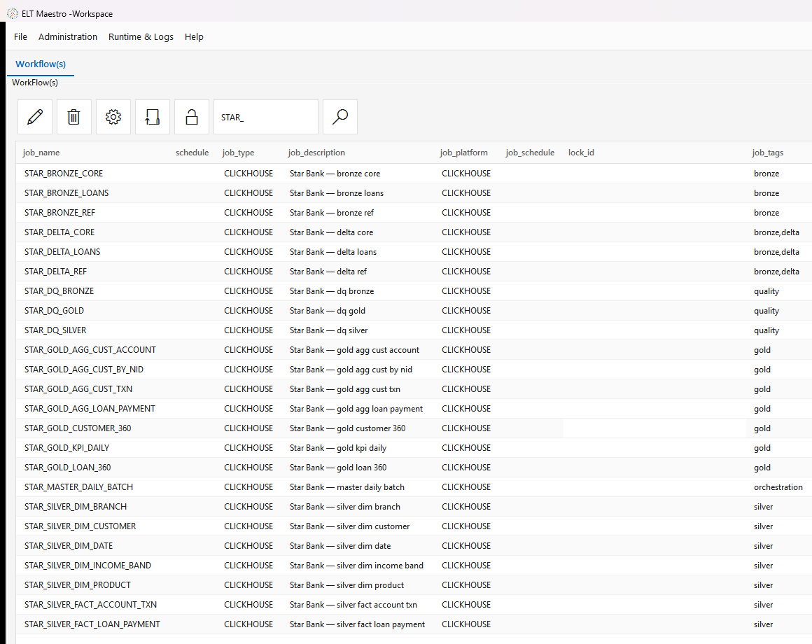Sort by the job_description column header
812x644 pixels.
tap(316, 153)
